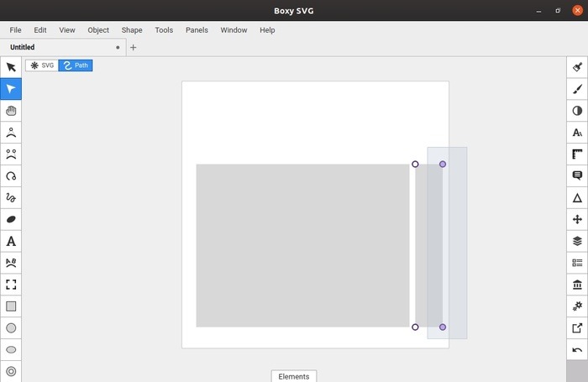Open the Tools menu
The width and height of the screenshot is (588, 382).
[x=164, y=30]
